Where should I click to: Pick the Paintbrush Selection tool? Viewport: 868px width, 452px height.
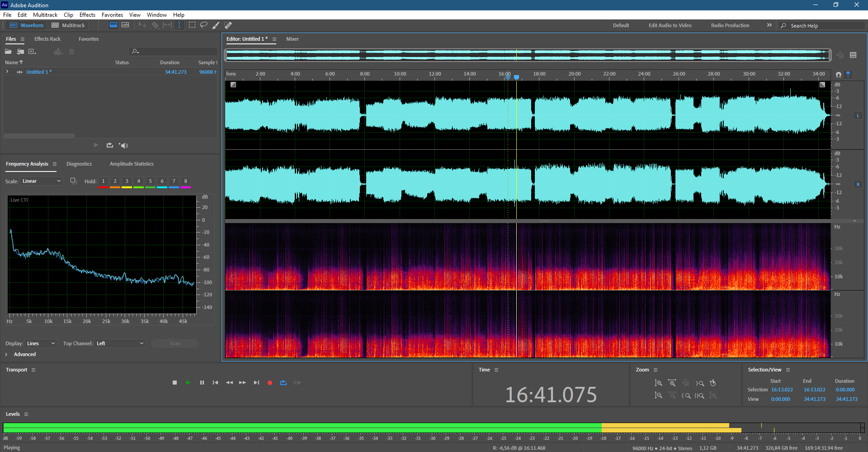(x=216, y=25)
